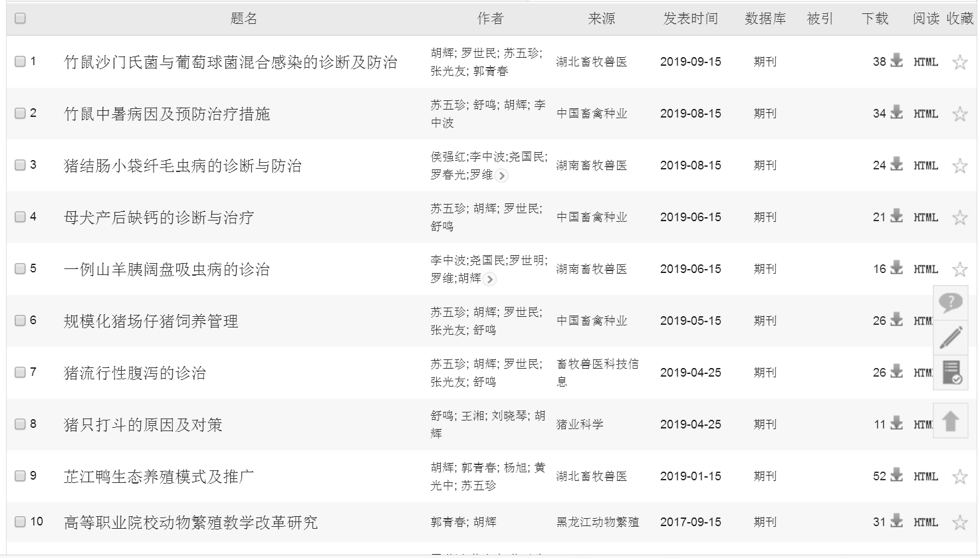Download the 芷江鸭生态养殖模式 article
This screenshot has width=980, height=558.
pyautogui.click(x=896, y=476)
